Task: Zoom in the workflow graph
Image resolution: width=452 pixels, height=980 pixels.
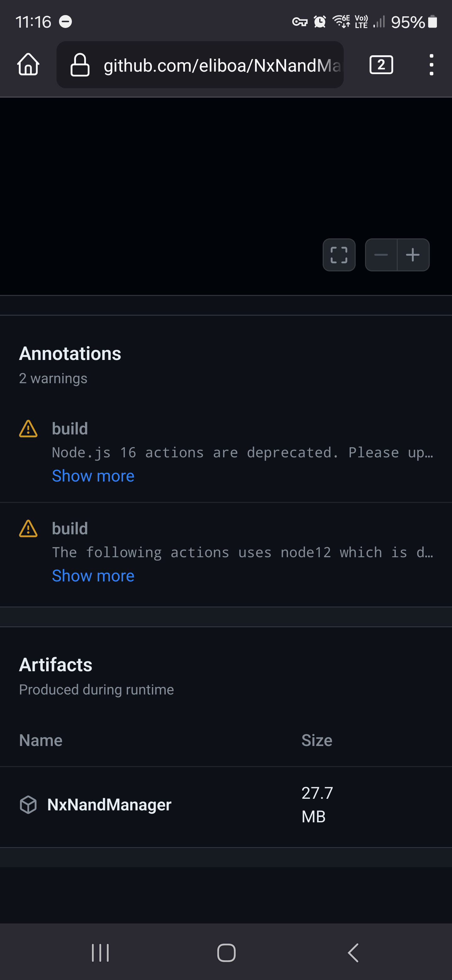Action: (413, 255)
